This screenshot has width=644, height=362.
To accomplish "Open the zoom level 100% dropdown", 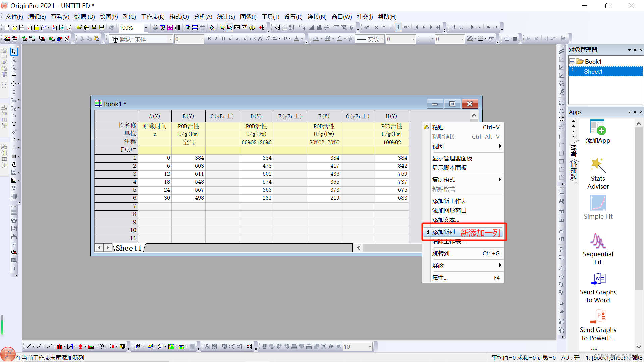I will (146, 28).
